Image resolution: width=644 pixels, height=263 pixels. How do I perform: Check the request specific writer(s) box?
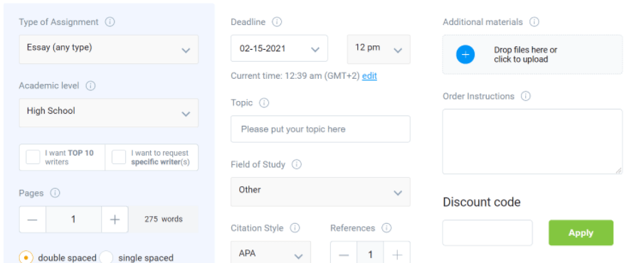point(119,157)
